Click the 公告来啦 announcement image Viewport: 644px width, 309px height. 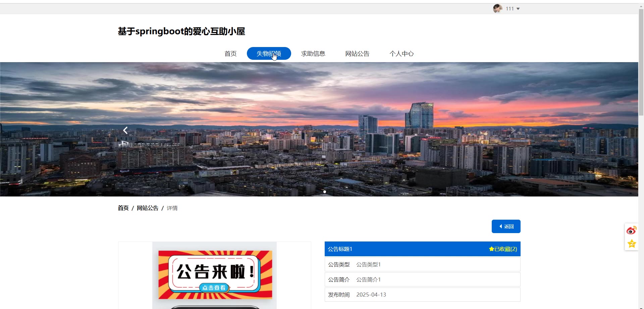(215, 274)
